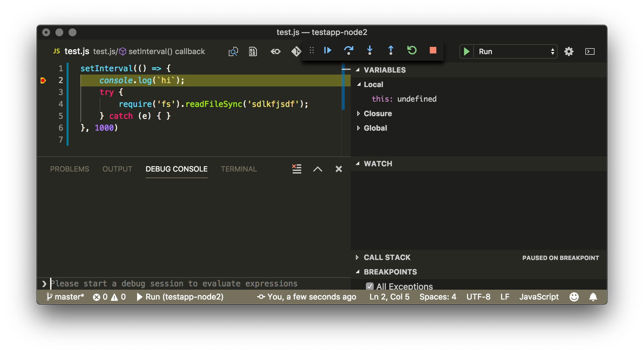Select the Step Into debug action
The height and width of the screenshot is (353, 644).
pos(370,50)
